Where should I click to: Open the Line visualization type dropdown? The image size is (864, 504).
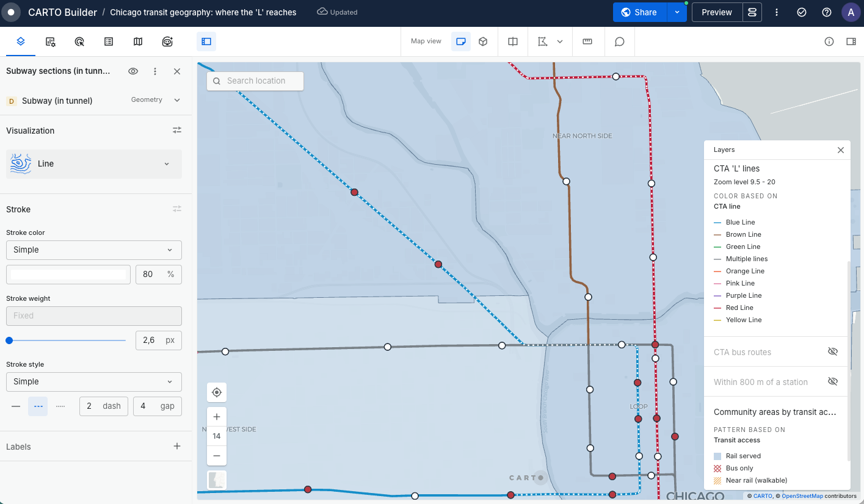94,164
